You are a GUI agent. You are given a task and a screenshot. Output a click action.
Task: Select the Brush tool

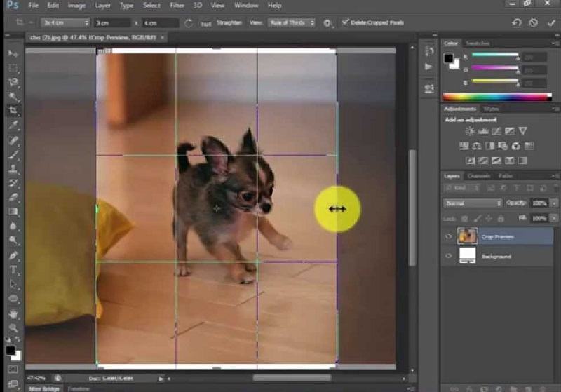click(13, 154)
